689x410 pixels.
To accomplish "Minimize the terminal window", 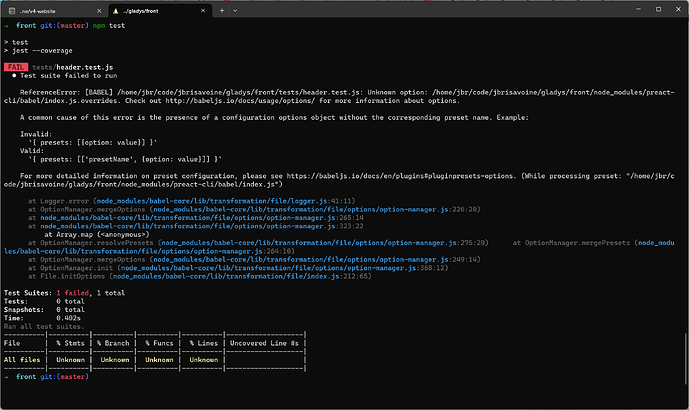I will 638,9.
